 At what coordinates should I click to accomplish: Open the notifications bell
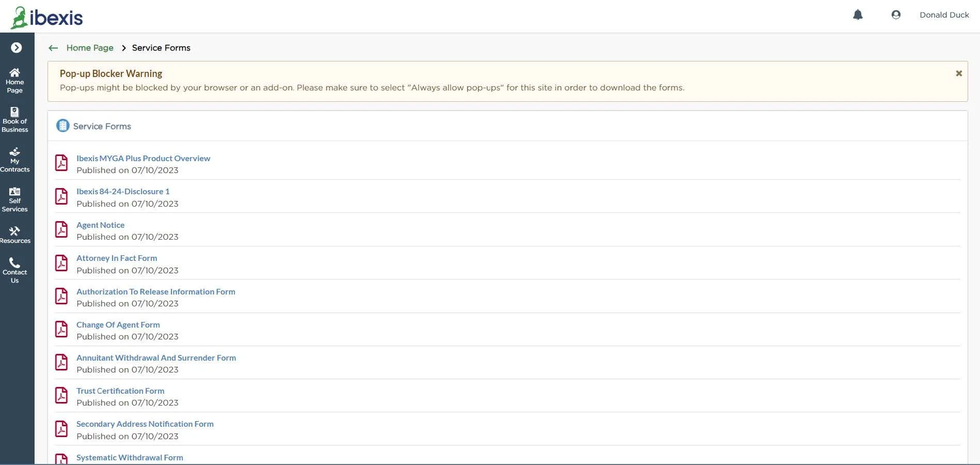coord(858,15)
